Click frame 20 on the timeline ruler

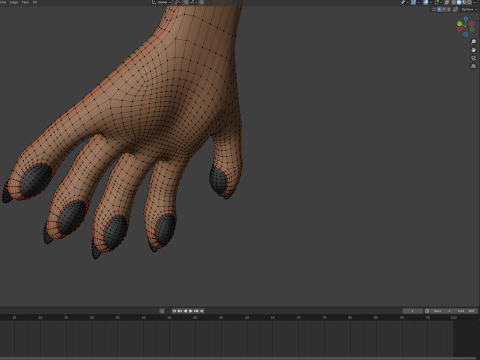(x=40, y=318)
